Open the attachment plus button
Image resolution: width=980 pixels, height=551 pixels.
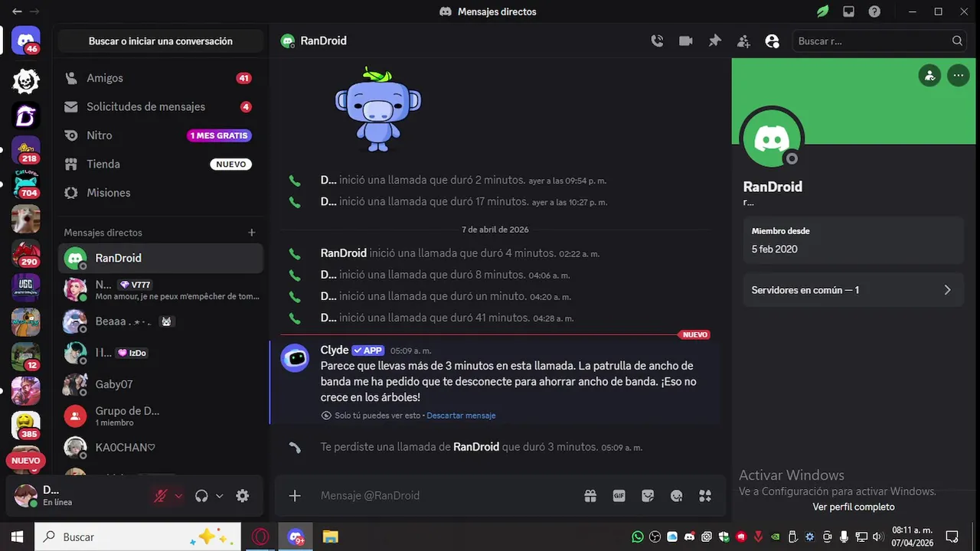click(x=295, y=496)
